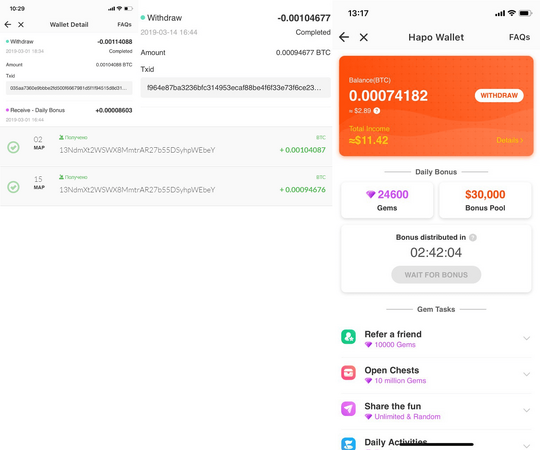Click the ≈$11.42 total income value
This screenshot has height=450, width=540.
click(x=368, y=140)
